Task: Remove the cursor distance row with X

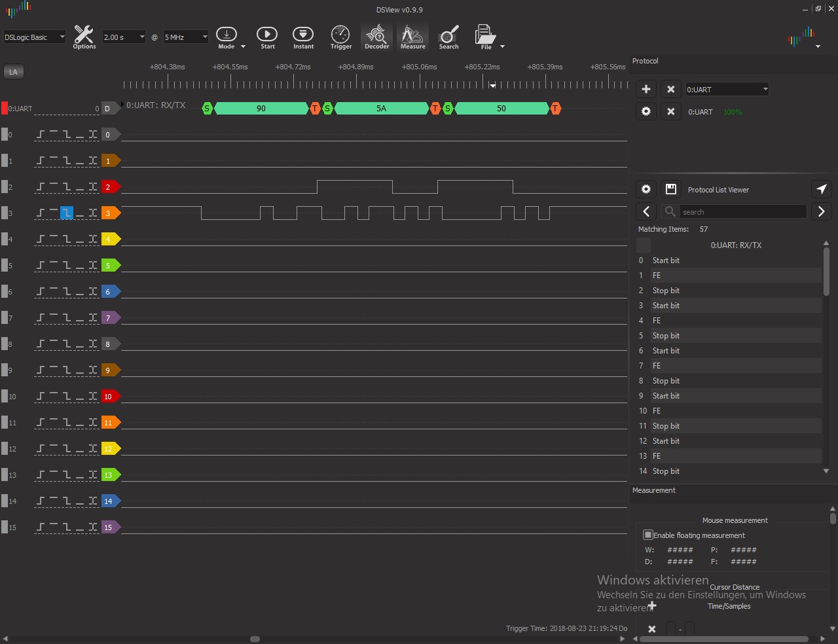Action: point(651,629)
